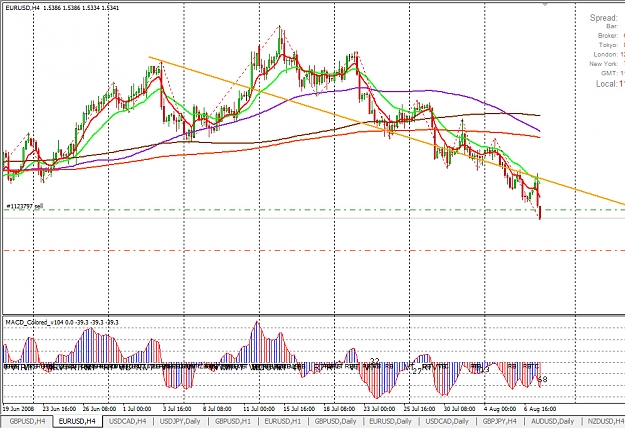Click the #1123797 sell order label
Screen dimensions: 625x428
tap(25, 206)
